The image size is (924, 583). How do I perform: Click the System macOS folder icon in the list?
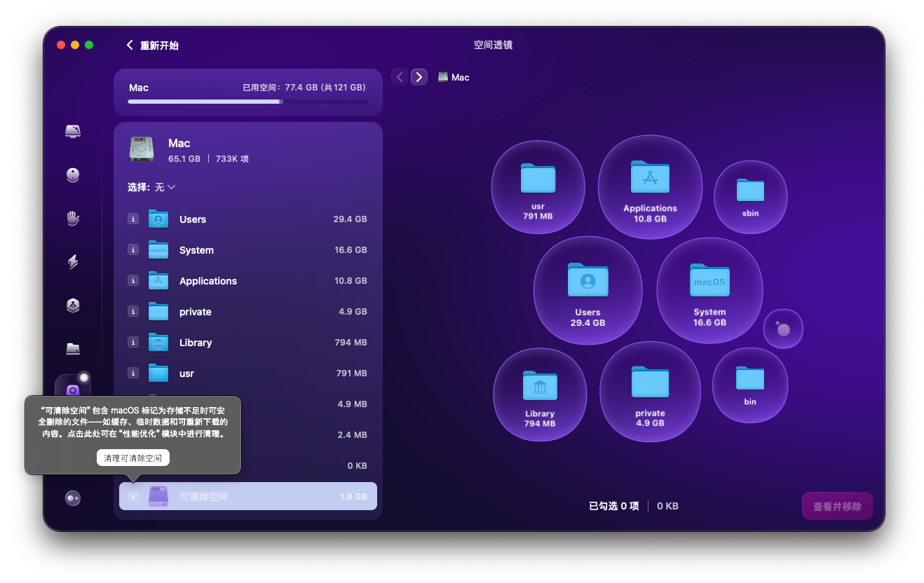point(158,249)
